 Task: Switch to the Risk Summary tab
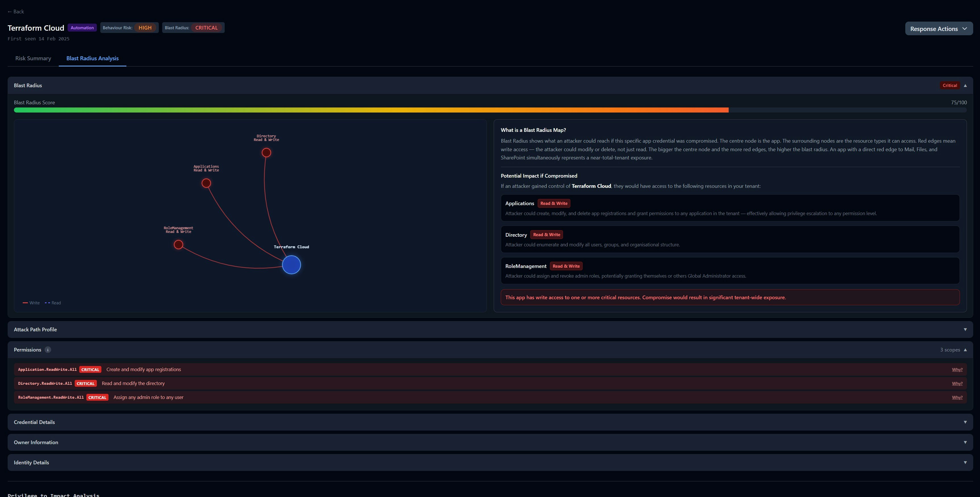[33, 58]
